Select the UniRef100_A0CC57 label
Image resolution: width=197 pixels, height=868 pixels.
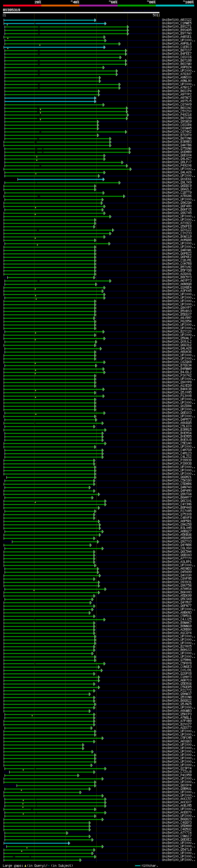click(177, 799)
